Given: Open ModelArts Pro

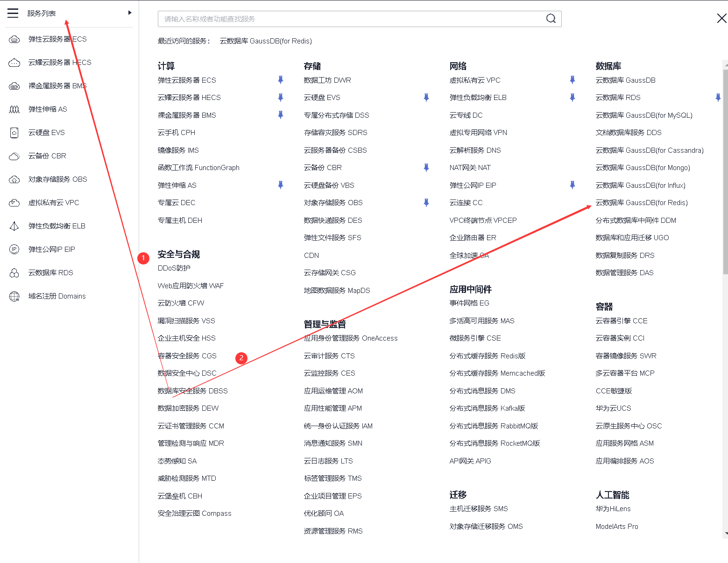Looking at the screenshot, I should click(617, 527).
